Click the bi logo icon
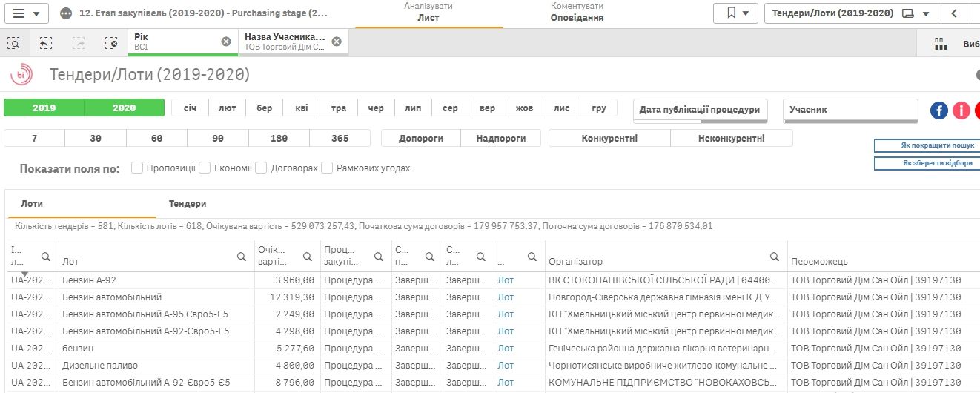This screenshot has height=393, width=980. (x=21, y=75)
